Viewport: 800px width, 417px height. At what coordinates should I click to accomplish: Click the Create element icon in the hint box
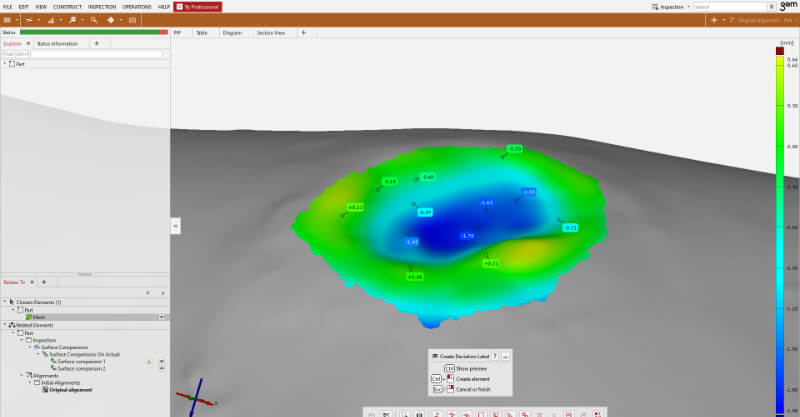[x=450, y=379]
